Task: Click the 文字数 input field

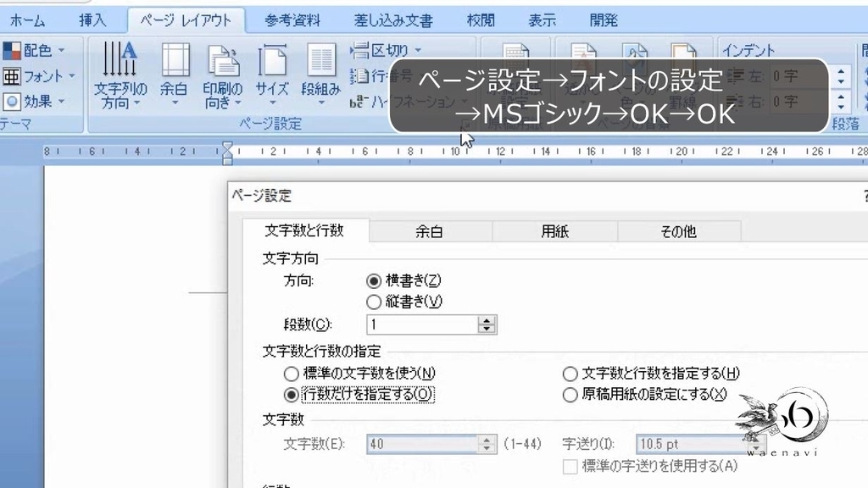Action: pos(422,444)
